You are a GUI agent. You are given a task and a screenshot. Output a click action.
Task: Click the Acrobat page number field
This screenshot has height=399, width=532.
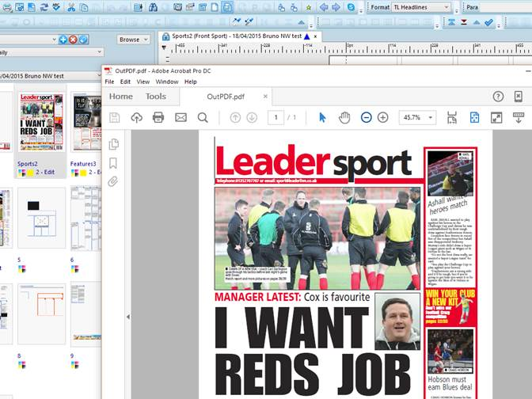tap(275, 118)
